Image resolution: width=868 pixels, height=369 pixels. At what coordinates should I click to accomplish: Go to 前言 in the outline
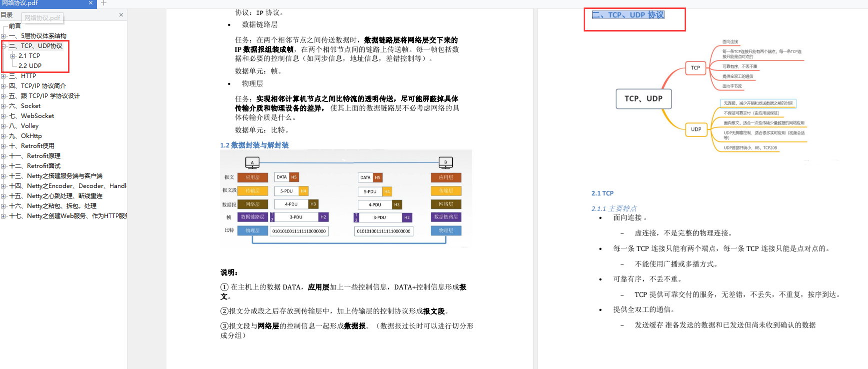tap(15, 26)
